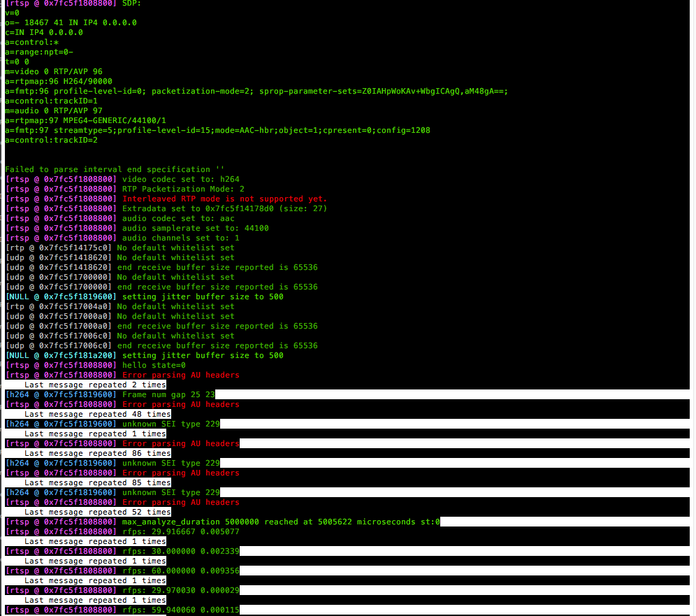
Task: Select 'rfps: 30.000000 0.002339' line
Action: [x=181, y=551]
